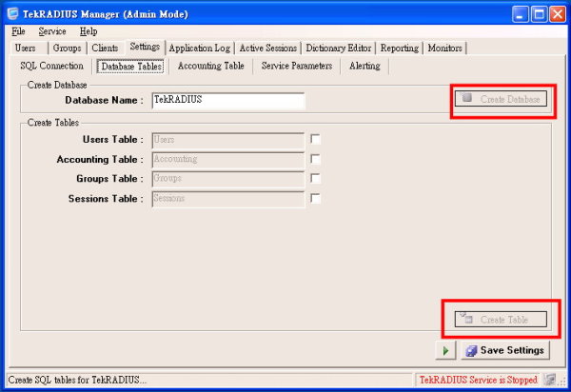Click the Create Database button

[502, 99]
